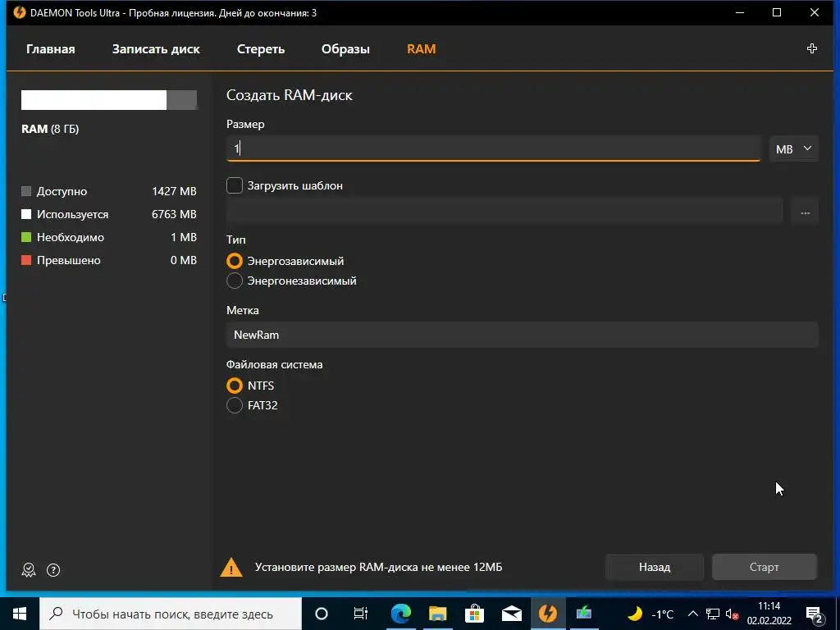The width and height of the screenshot is (840, 630).
Task: Open the Главная tab
Action: point(50,49)
